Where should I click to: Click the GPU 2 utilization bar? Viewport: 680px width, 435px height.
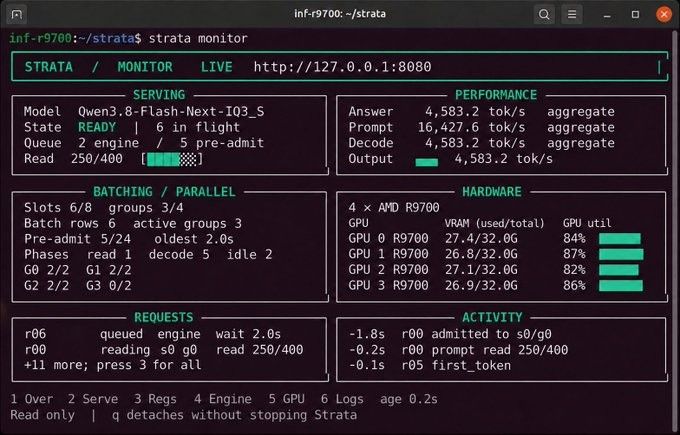619,270
